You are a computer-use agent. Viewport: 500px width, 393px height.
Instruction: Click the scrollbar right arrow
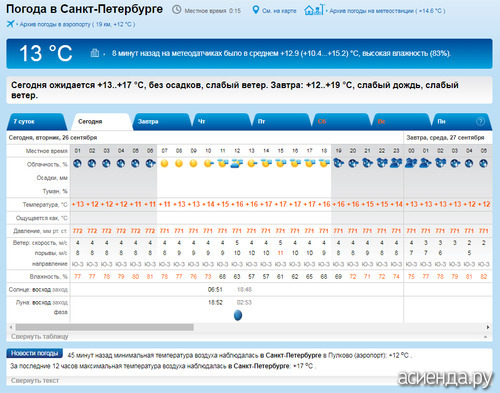(x=488, y=327)
